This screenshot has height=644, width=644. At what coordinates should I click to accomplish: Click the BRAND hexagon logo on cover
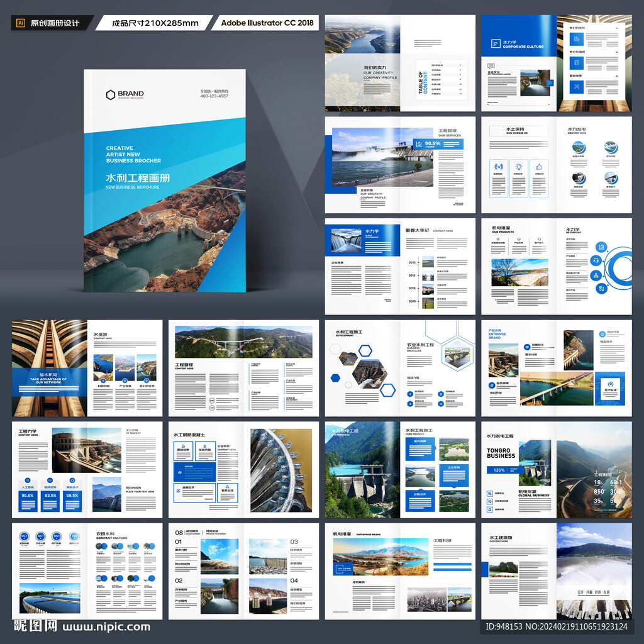click(x=111, y=95)
